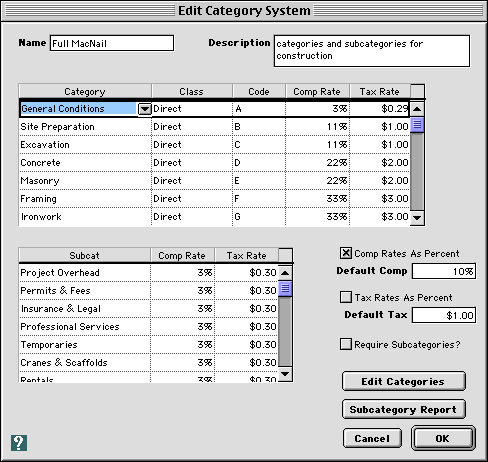Click Temporaries' $0.30 tax rate cell
488x462 pixels.
point(247,345)
